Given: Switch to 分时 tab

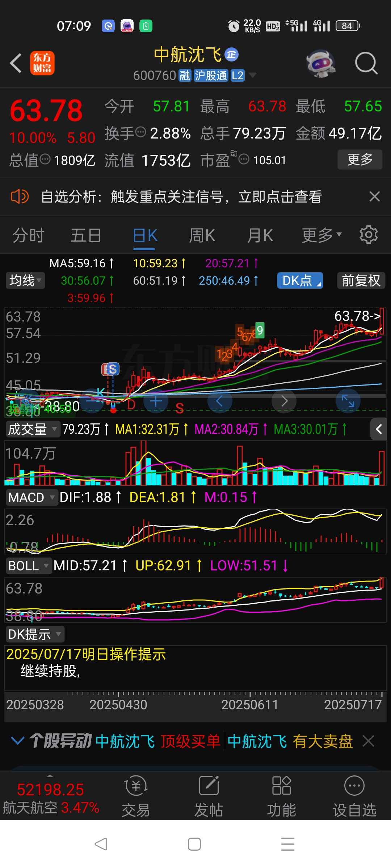Looking at the screenshot, I should click(x=28, y=235).
